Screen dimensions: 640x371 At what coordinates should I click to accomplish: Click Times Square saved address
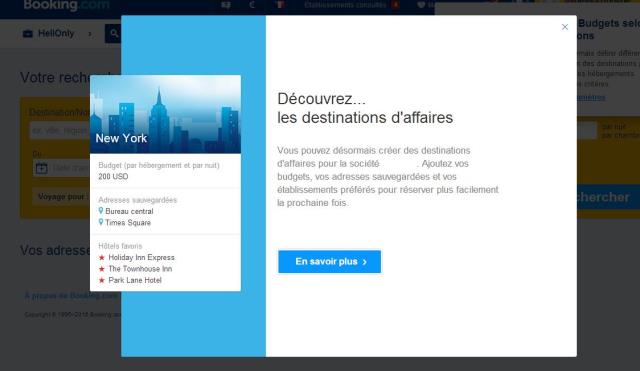pyautogui.click(x=128, y=223)
